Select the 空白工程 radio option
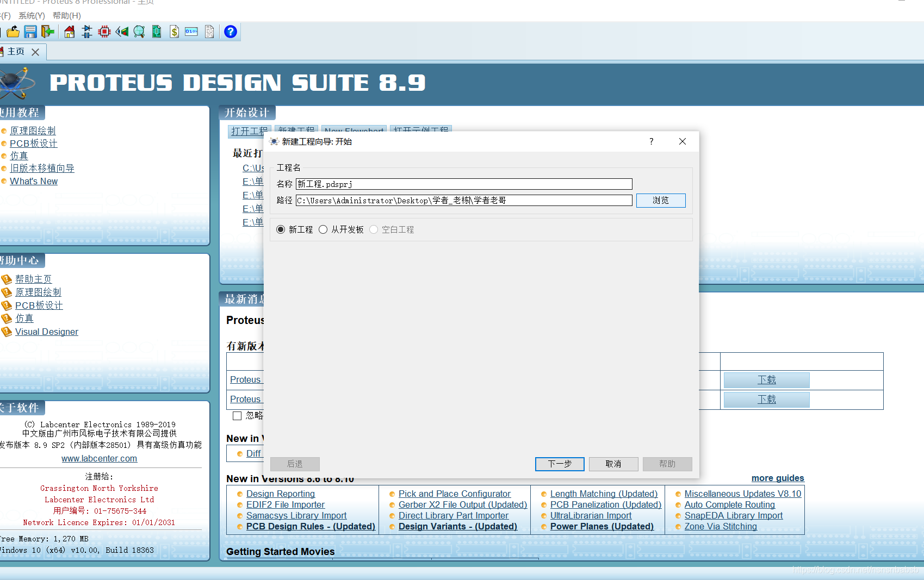The height and width of the screenshot is (580, 924). [374, 229]
